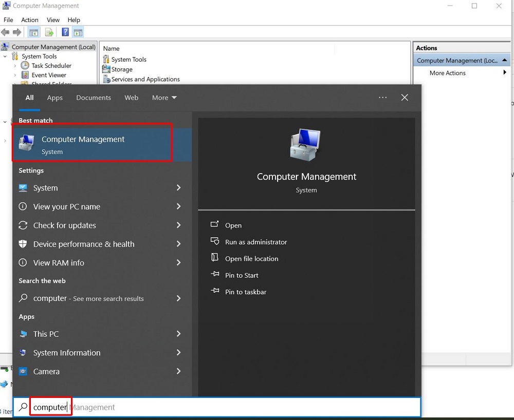Toggle the Show/Hide Console Tree icon
Screen dimensions: 514x420
coord(33,32)
